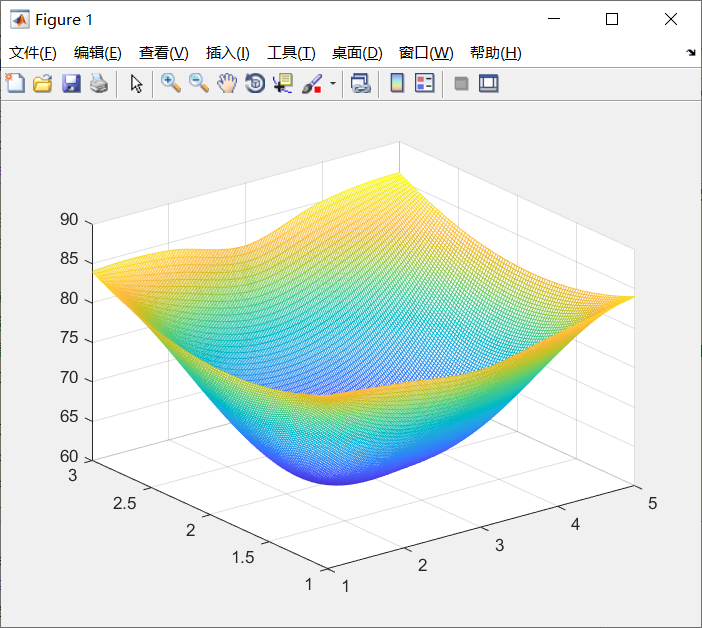Toggle the Insert Legend button
Screen dimensions: 702x628
(x=424, y=84)
